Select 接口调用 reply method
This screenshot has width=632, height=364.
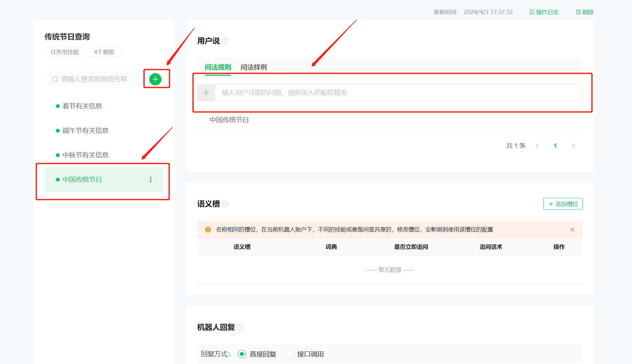[x=290, y=354]
